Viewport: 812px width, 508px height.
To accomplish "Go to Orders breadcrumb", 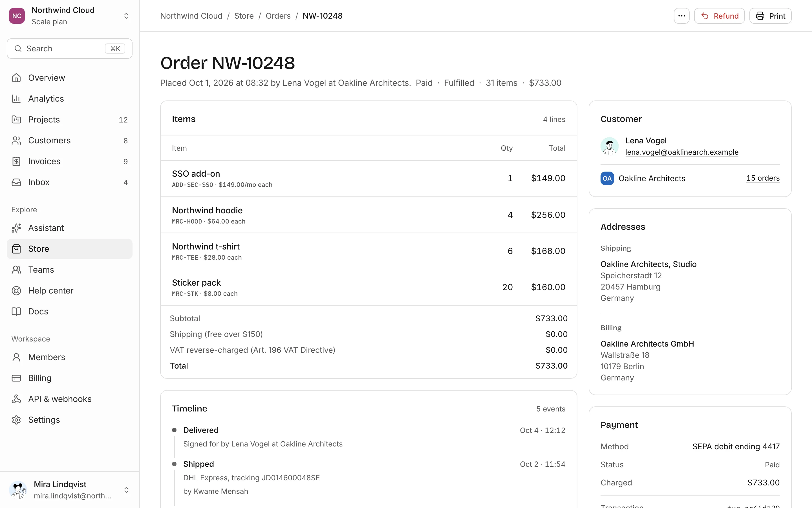I will pyautogui.click(x=278, y=16).
